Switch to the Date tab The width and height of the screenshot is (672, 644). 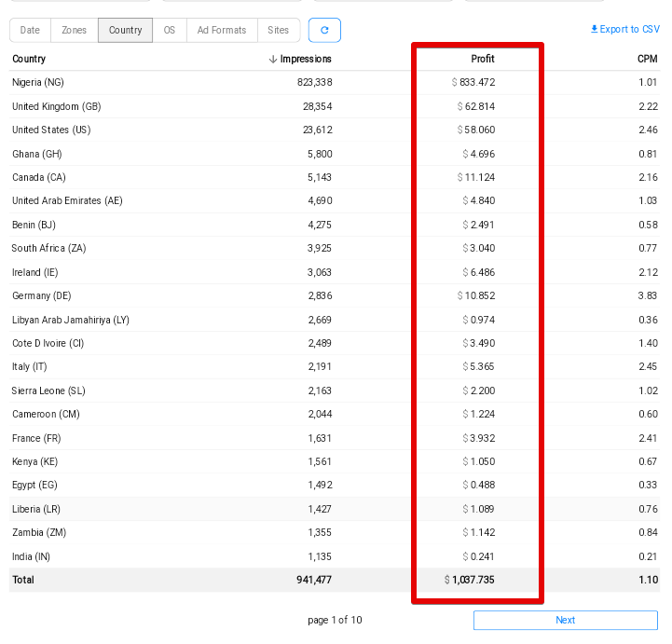(x=30, y=30)
